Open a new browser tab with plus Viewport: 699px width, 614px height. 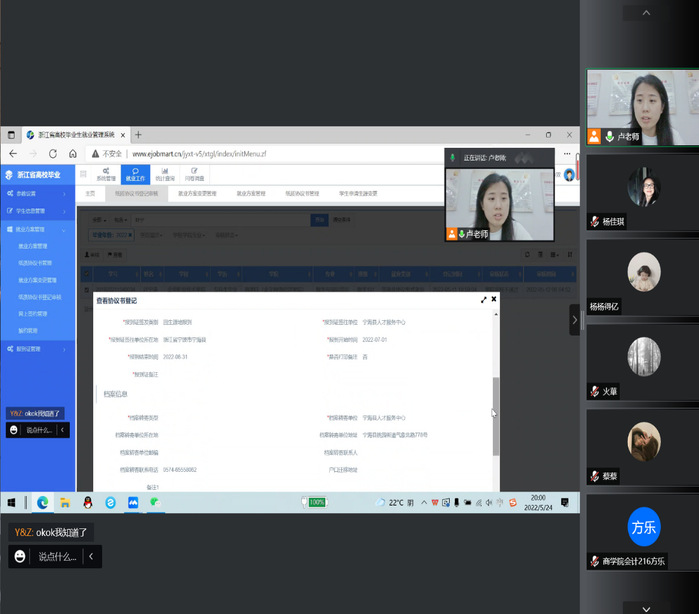[x=138, y=135]
